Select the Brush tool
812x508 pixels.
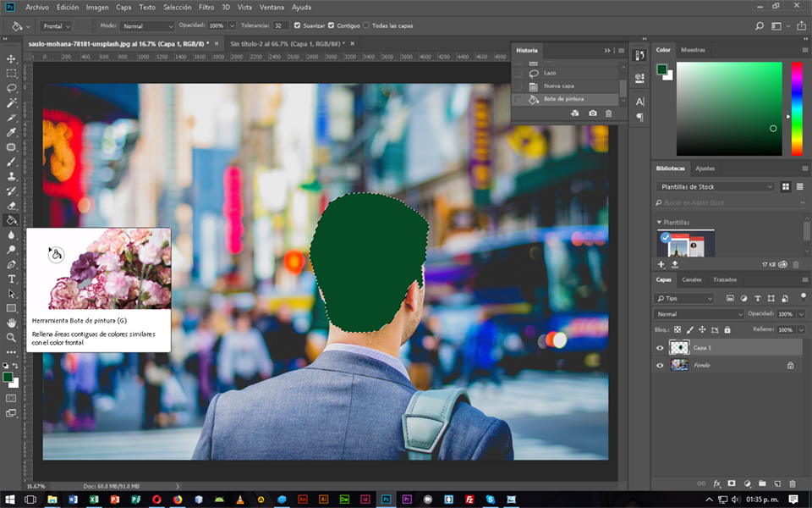pyautogui.click(x=11, y=162)
